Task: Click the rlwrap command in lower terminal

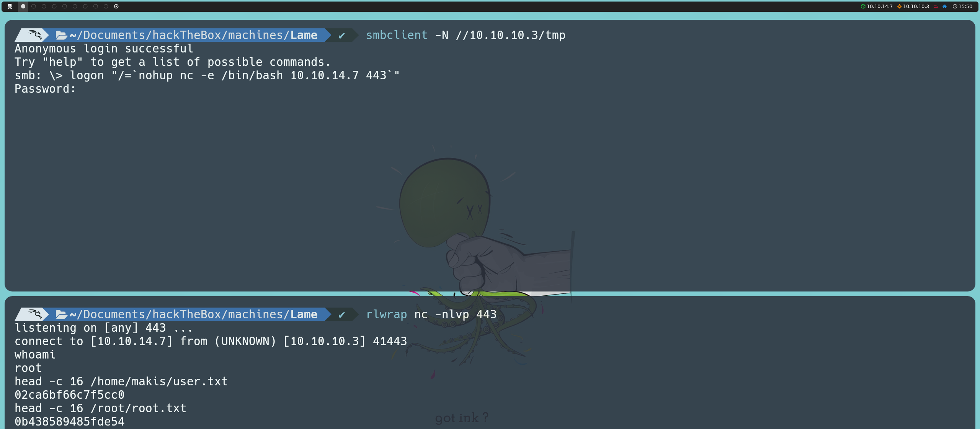Action: pyautogui.click(x=386, y=314)
